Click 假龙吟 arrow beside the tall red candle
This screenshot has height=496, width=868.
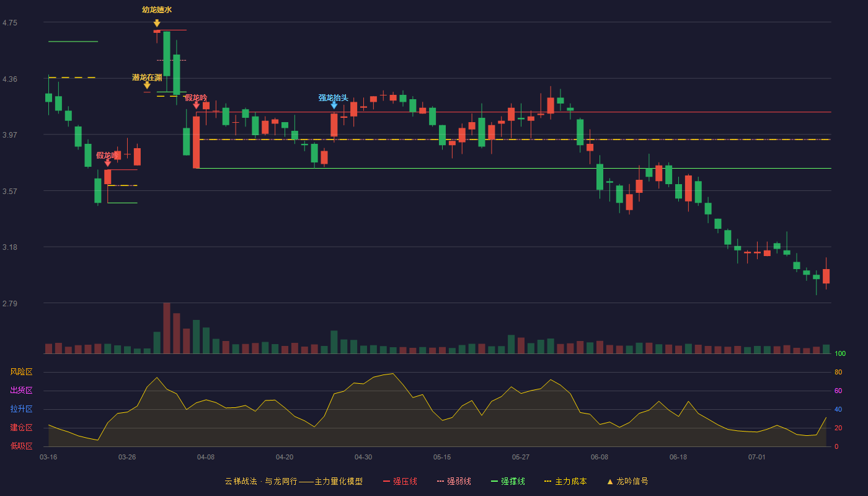tap(196, 105)
